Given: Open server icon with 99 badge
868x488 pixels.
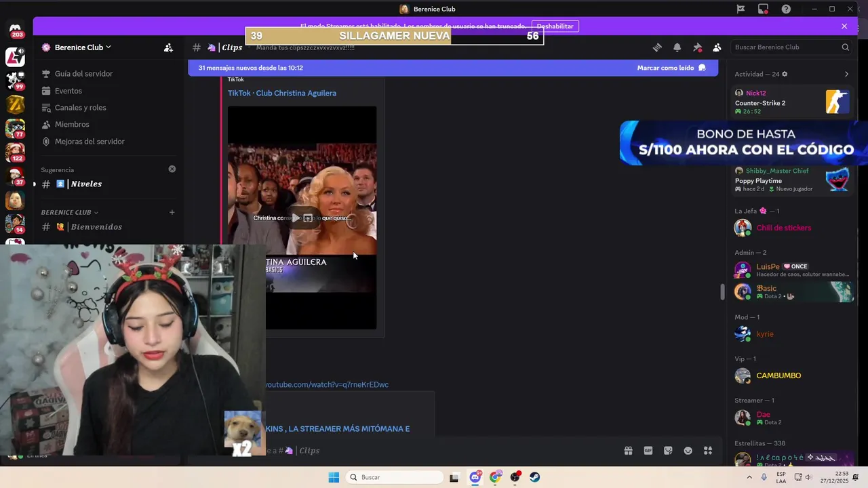Looking at the screenshot, I should click(16, 81).
